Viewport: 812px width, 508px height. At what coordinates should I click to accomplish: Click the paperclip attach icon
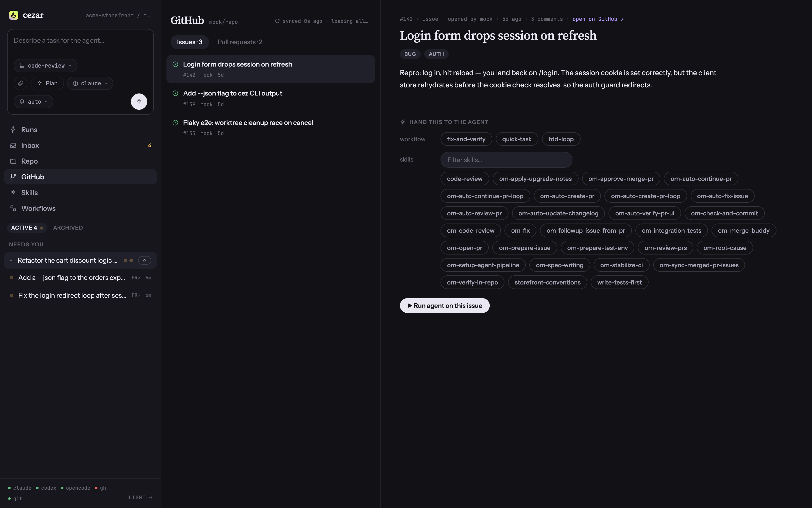point(21,83)
